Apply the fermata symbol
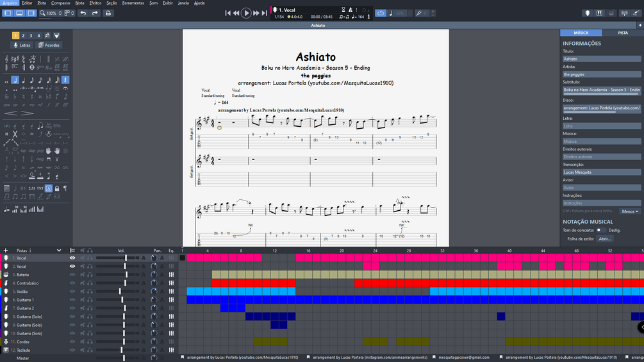 (65, 88)
